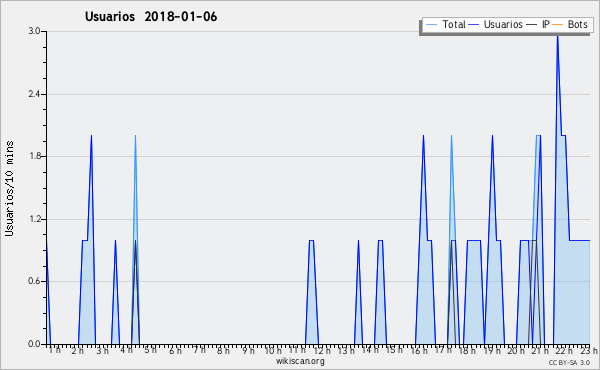Screen dimensions: 600x370
Task: Click the wikiscan.org link below chart
Action: click(300, 361)
